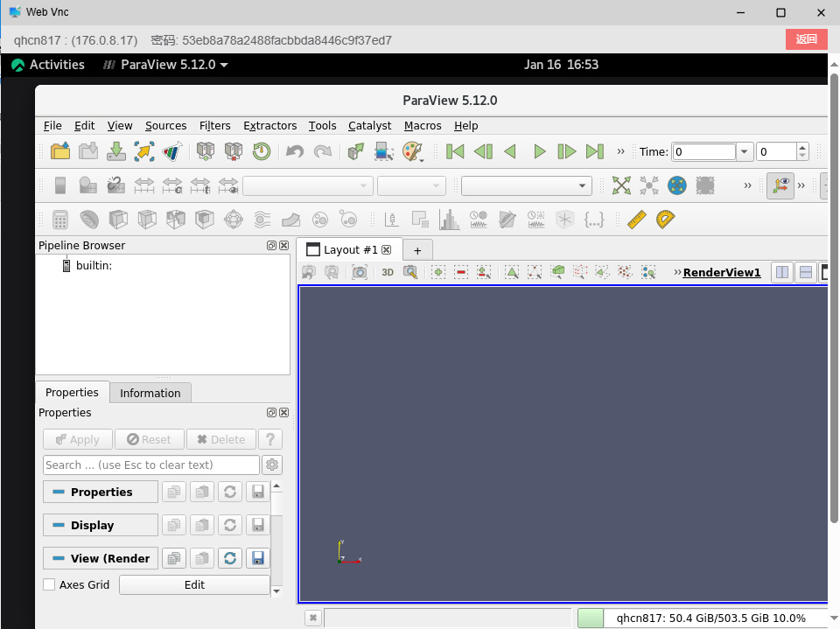The image size is (840, 629).
Task: Click the Save State download icon
Action: (116, 151)
